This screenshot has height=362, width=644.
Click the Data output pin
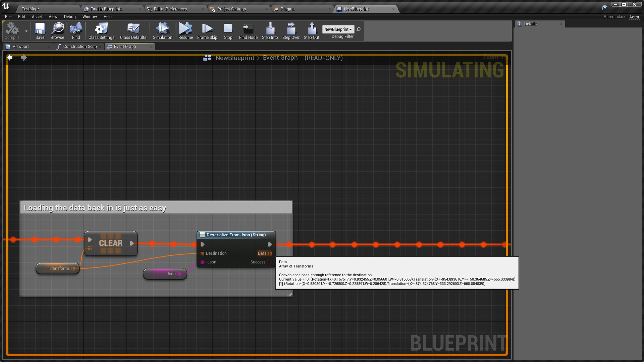tap(270, 253)
